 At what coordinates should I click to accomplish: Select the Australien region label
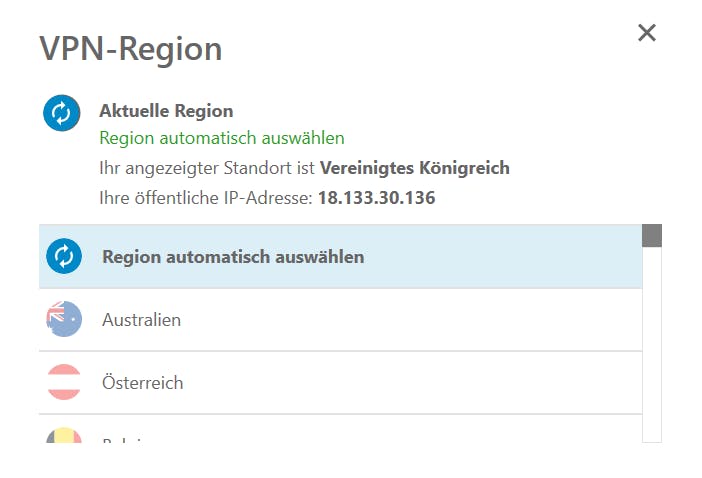coord(141,320)
